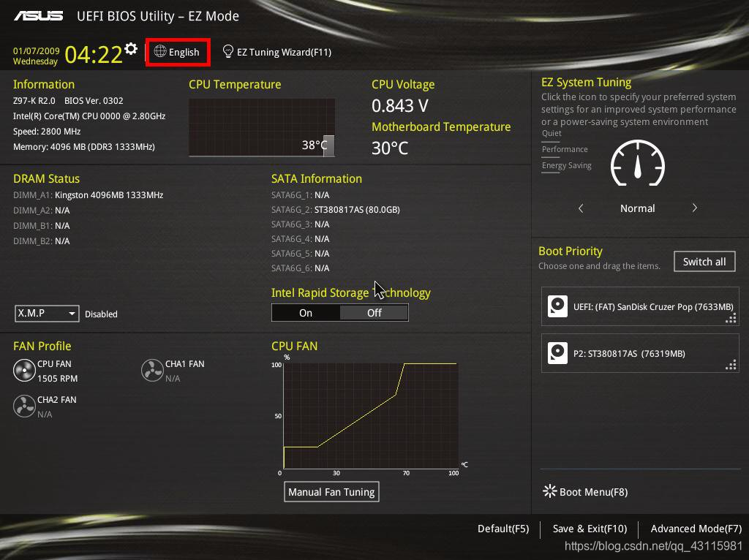Image resolution: width=749 pixels, height=560 pixels.
Task: Click the CHA1 FAN icon
Action: click(x=152, y=371)
